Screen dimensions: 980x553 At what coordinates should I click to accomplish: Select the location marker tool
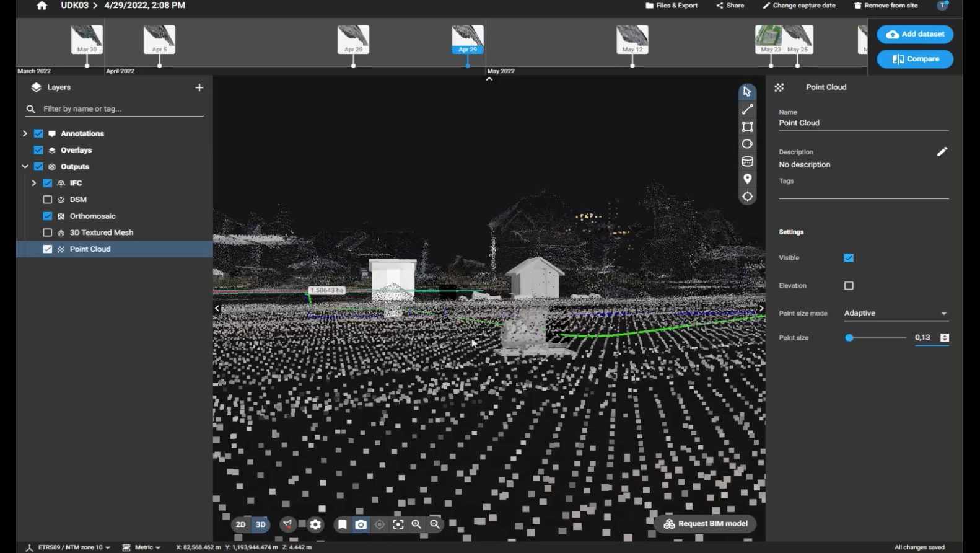click(748, 179)
